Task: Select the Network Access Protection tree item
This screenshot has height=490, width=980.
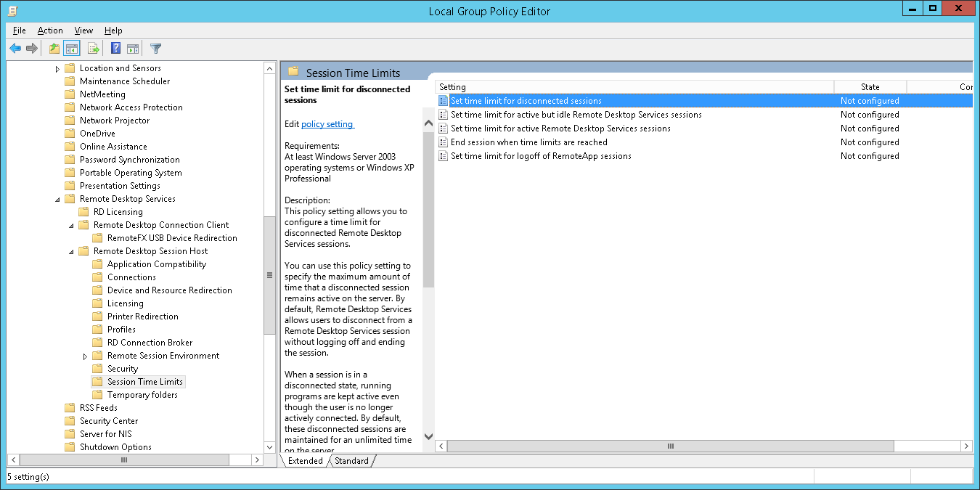Action: point(131,107)
